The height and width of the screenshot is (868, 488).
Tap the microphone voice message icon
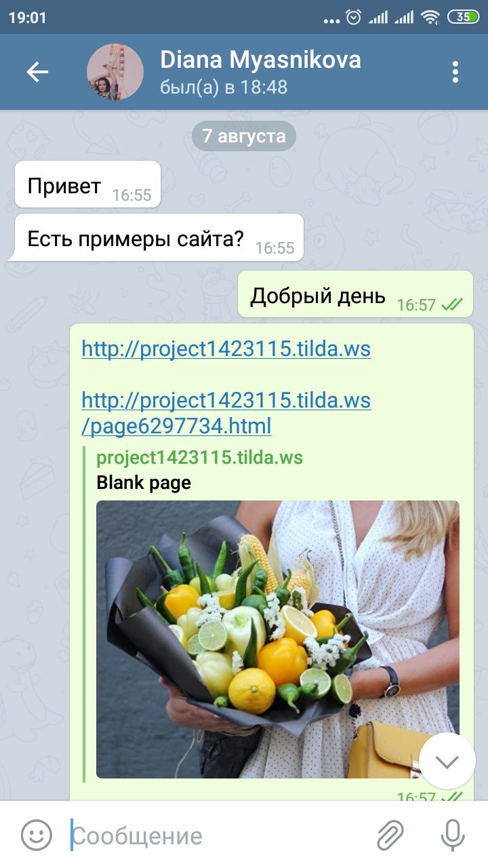(453, 835)
